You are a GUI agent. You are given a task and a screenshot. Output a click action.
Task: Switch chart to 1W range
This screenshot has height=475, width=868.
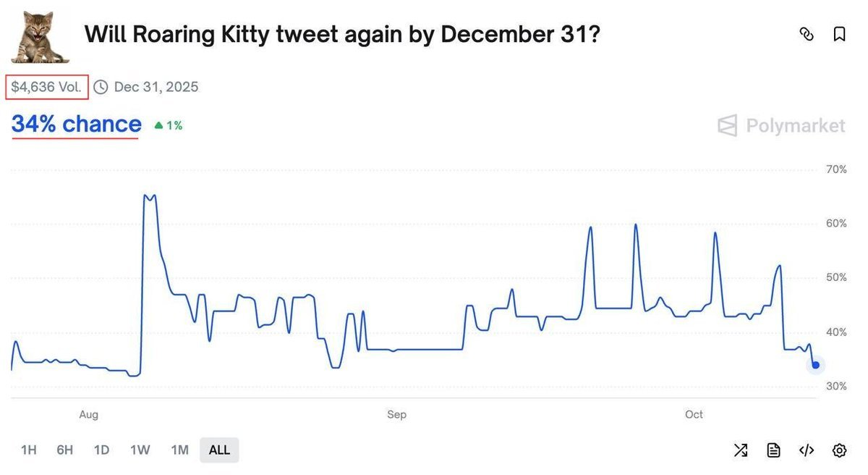pos(140,450)
